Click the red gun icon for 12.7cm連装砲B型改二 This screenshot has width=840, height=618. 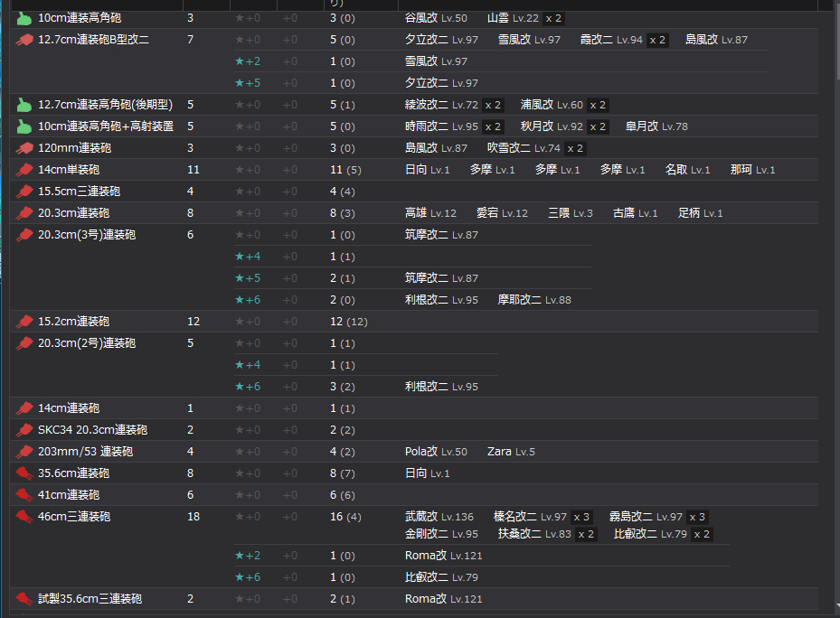pos(24,40)
